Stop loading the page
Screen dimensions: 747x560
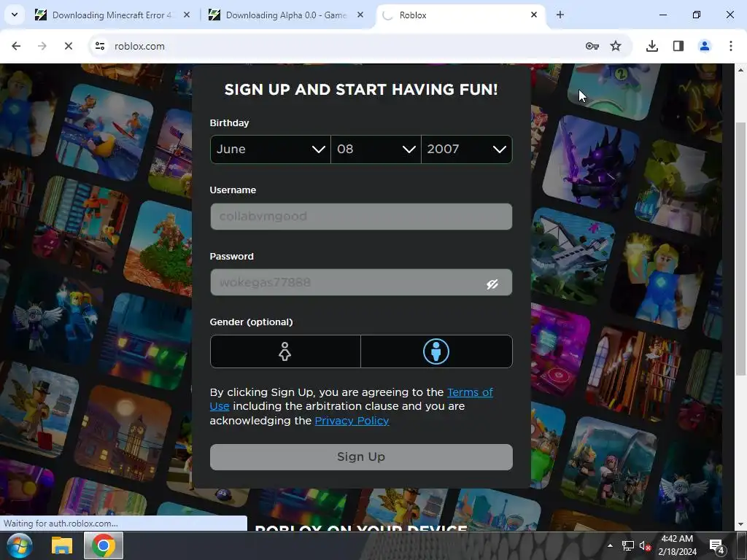[x=69, y=46]
